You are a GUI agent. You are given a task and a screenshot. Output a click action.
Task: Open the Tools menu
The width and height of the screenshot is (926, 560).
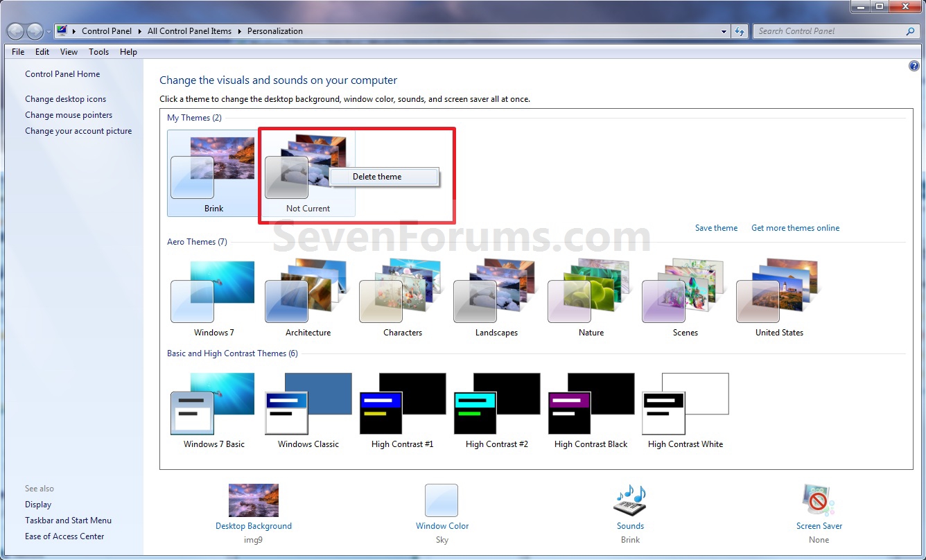pyautogui.click(x=98, y=51)
